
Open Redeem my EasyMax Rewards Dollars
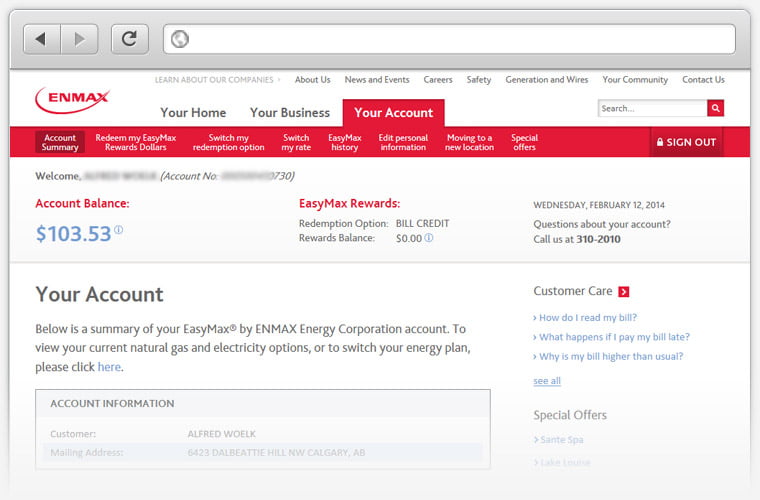[136, 142]
